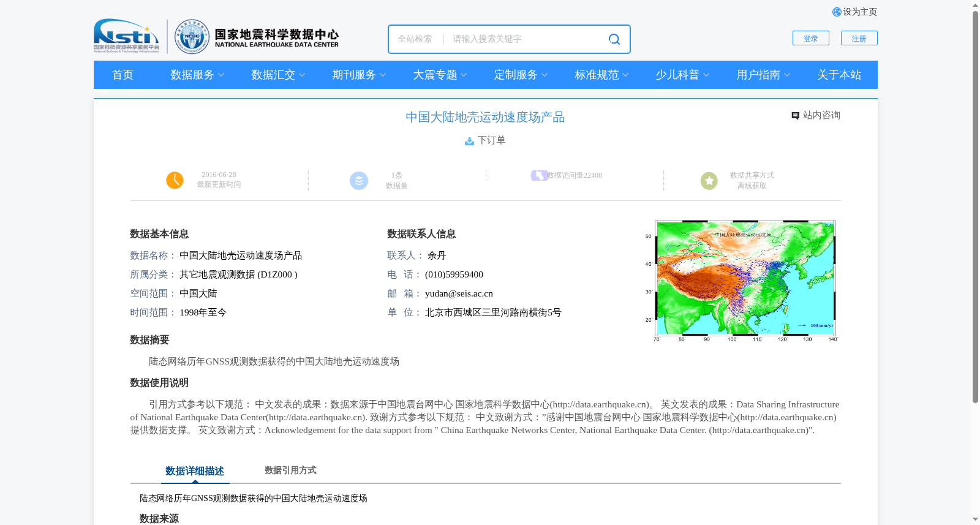Click the 登录 button
This screenshot has width=980, height=525.
811,38
